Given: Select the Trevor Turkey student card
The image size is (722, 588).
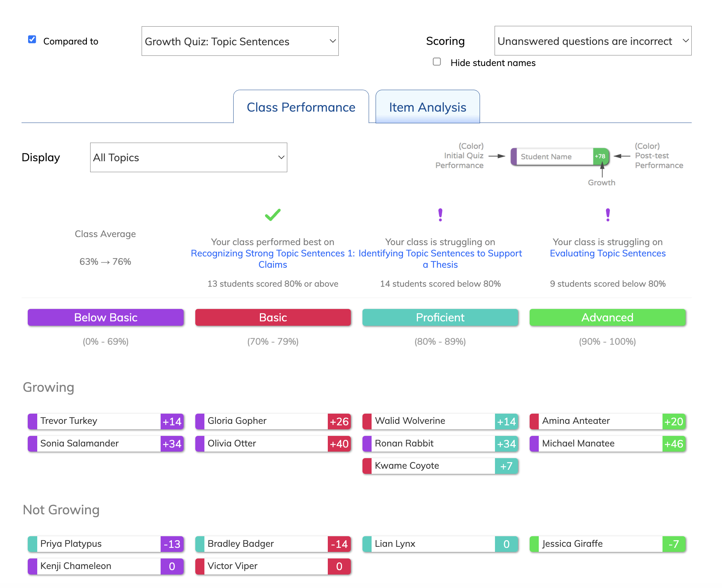Looking at the screenshot, I should coord(106,421).
